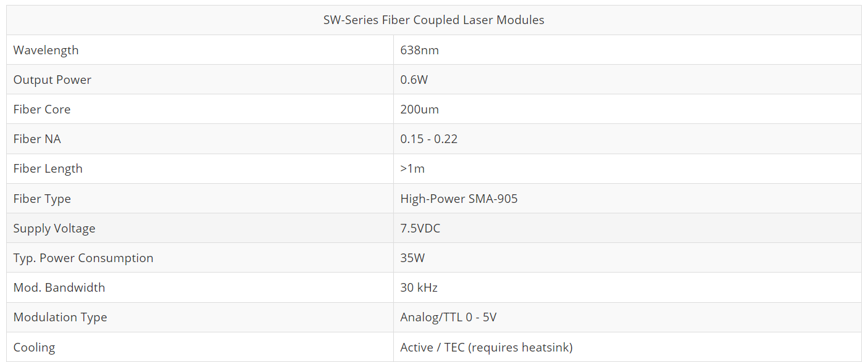Click the Supply Voltage label
868x362 pixels.
[54, 228]
